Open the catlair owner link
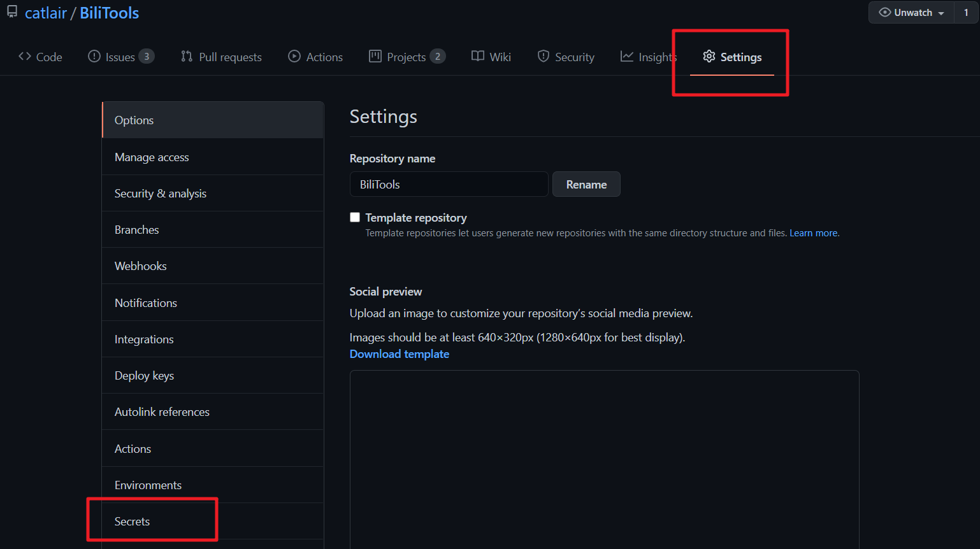980x549 pixels. [x=46, y=13]
